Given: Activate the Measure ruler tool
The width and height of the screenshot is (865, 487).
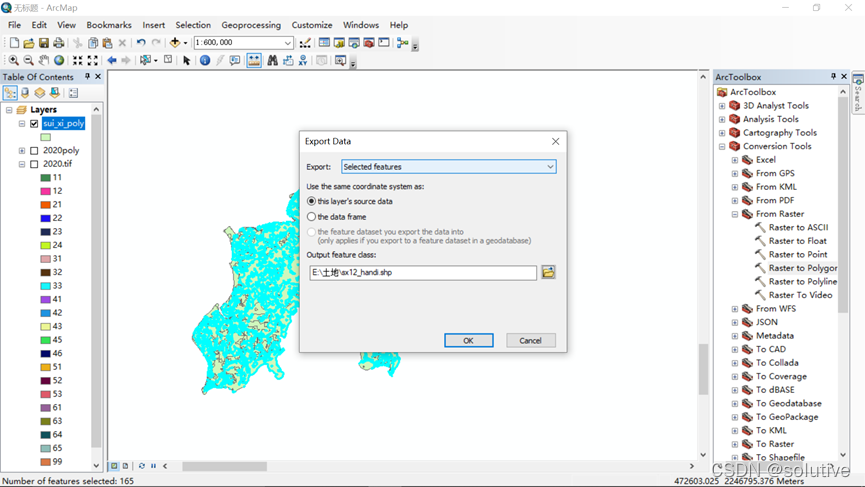Looking at the screenshot, I should tap(254, 60).
